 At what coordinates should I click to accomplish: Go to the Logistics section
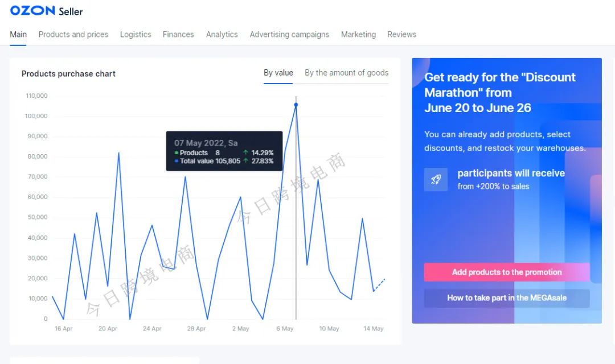coord(136,34)
